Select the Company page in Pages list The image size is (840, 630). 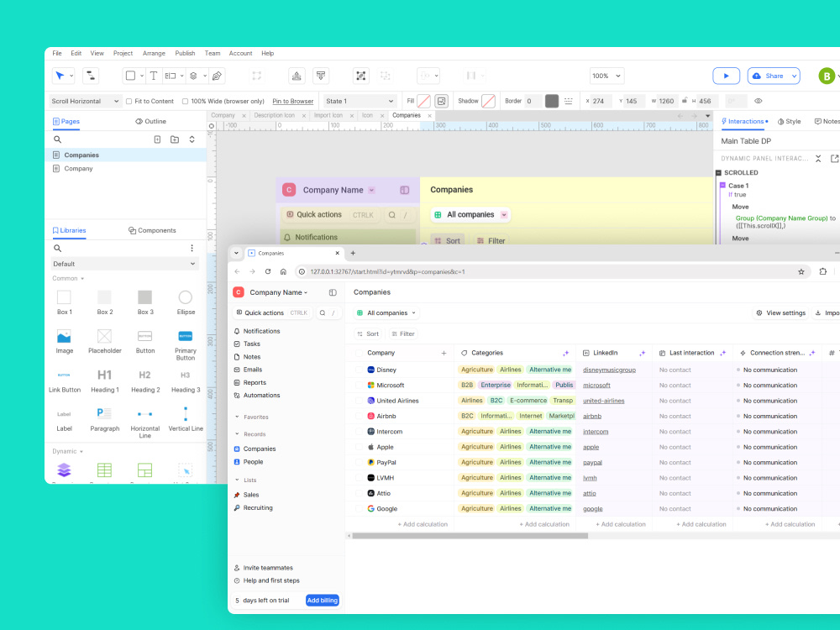(x=126, y=168)
